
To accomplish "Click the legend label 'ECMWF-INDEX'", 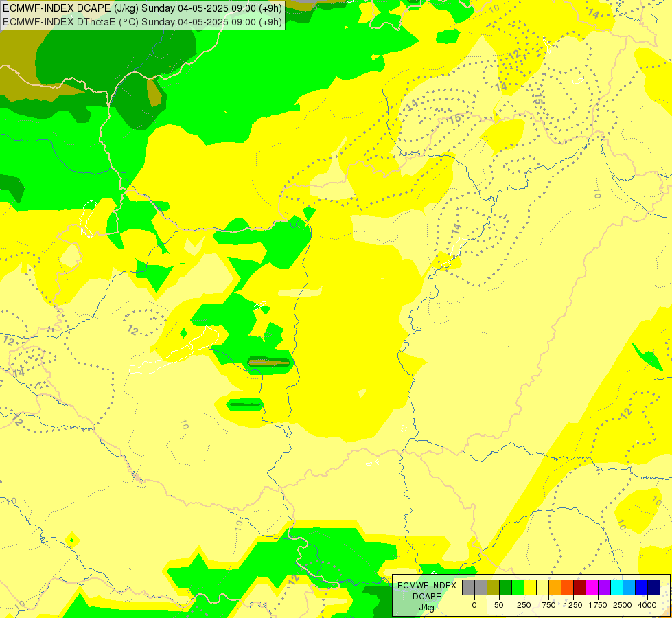I will click(427, 586).
